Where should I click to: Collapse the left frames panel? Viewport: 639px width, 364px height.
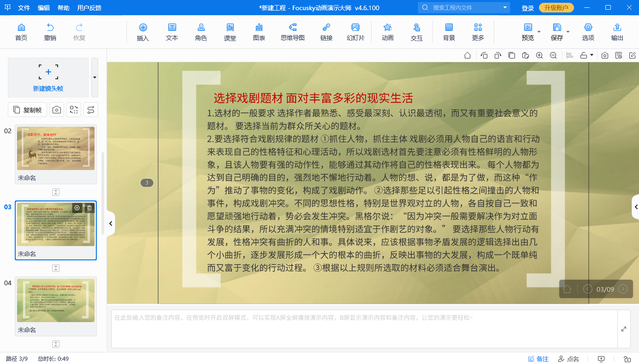111,223
